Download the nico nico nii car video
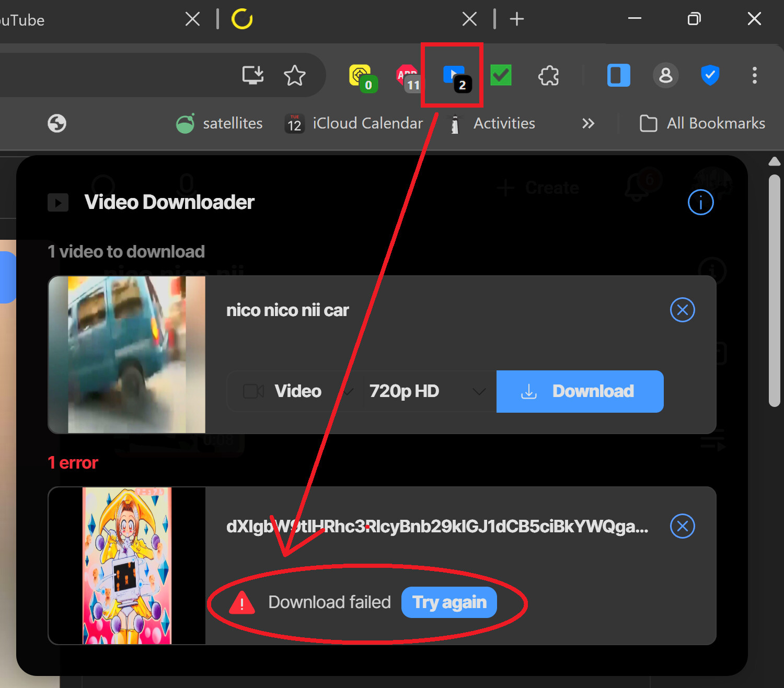The image size is (784, 688). (x=580, y=391)
